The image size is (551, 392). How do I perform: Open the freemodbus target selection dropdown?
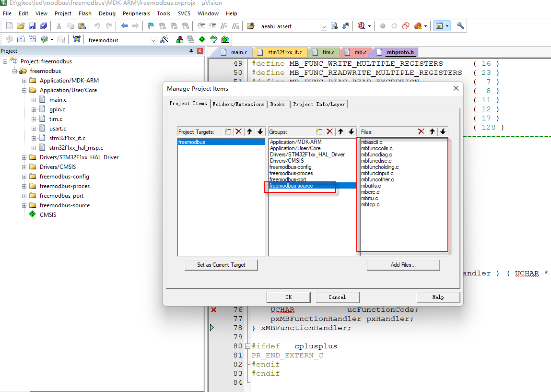point(153,39)
